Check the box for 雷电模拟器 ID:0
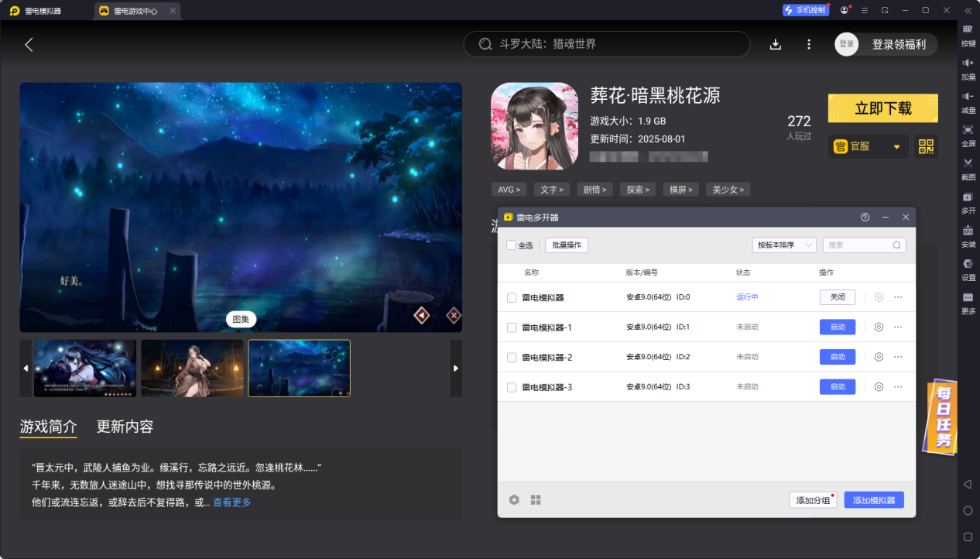 (512, 297)
